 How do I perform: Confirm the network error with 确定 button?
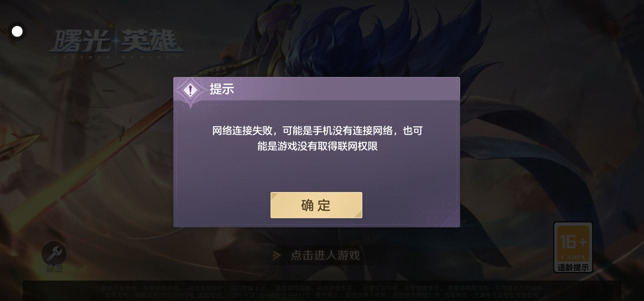pyautogui.click(x=316, y=205)
